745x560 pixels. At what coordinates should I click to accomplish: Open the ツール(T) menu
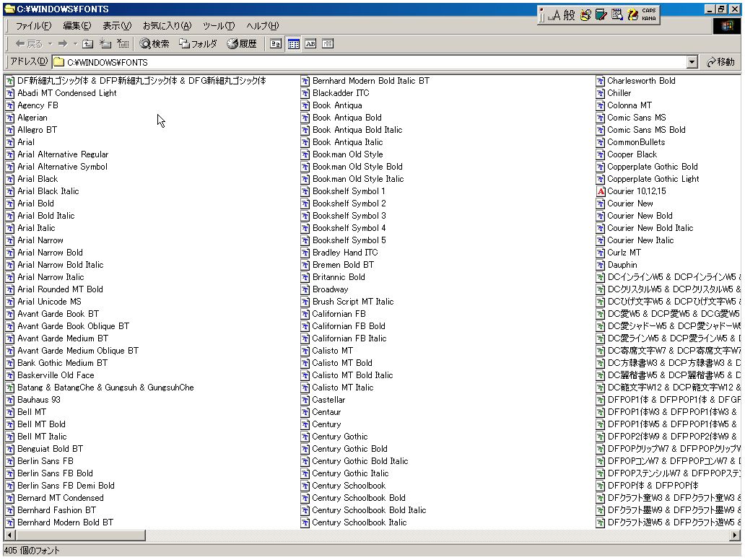point(219,26)
